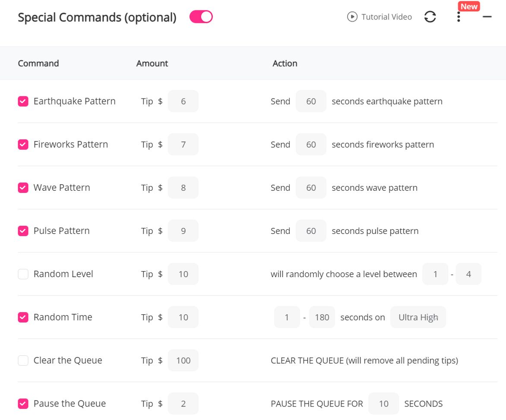
Task: Edit the Random Level tip amount field
Action: [x=183, y=274]
